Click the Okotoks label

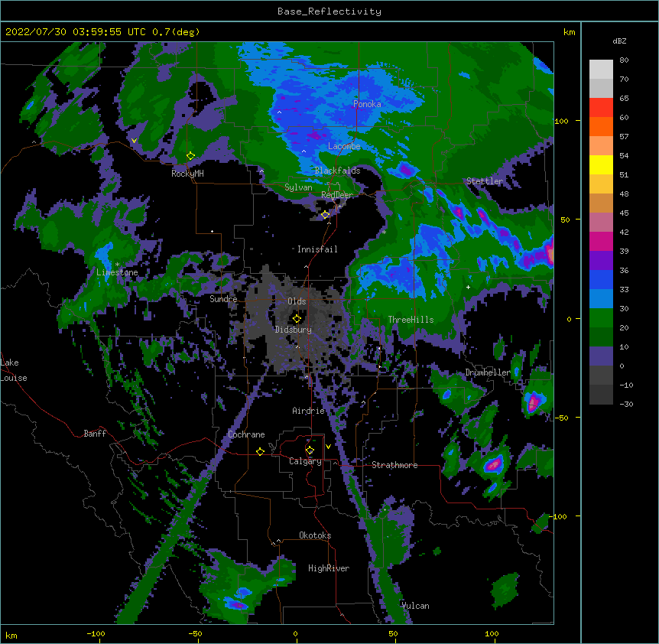[x=315, y=535]
